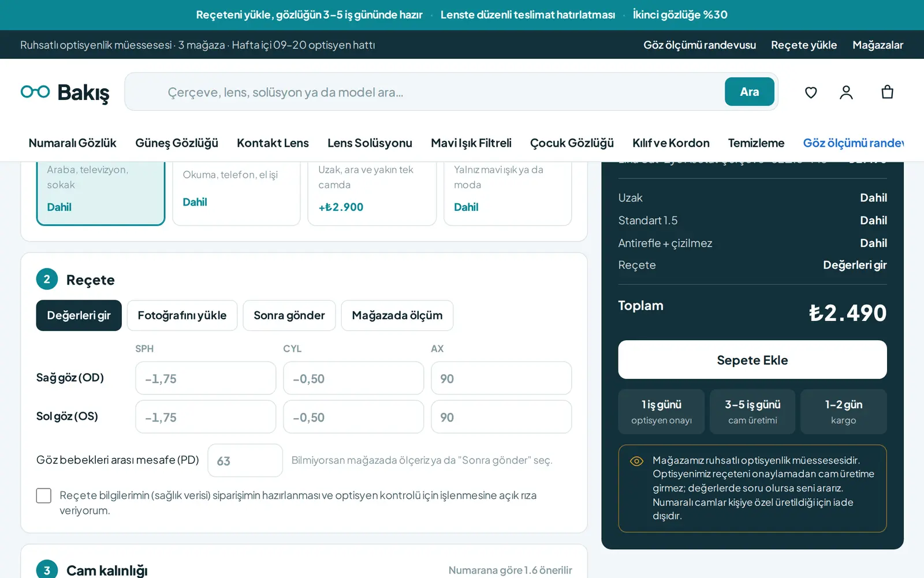924x578 pixels.
Task: Open Temizleme category
Action: [756, 143]
